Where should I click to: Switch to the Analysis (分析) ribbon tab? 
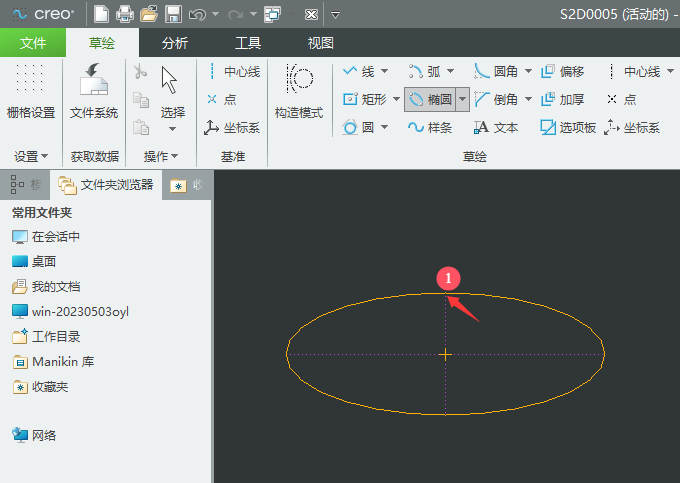pos(174,43)
